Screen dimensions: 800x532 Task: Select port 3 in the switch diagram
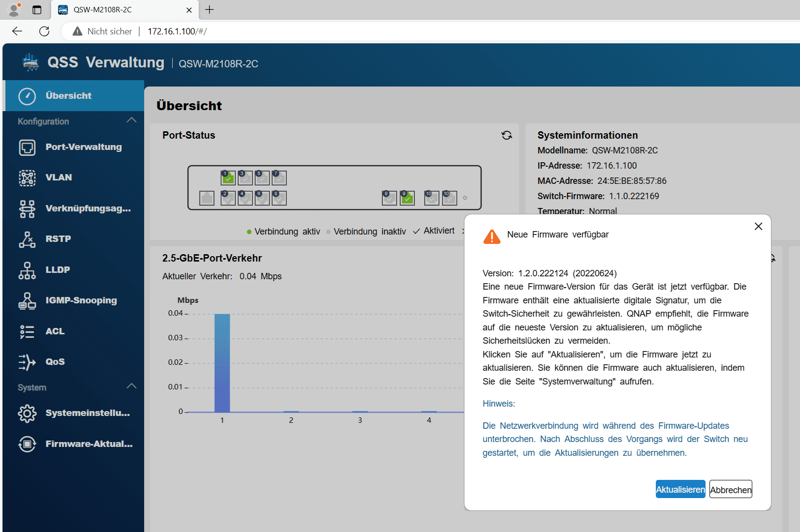[245, 177]
